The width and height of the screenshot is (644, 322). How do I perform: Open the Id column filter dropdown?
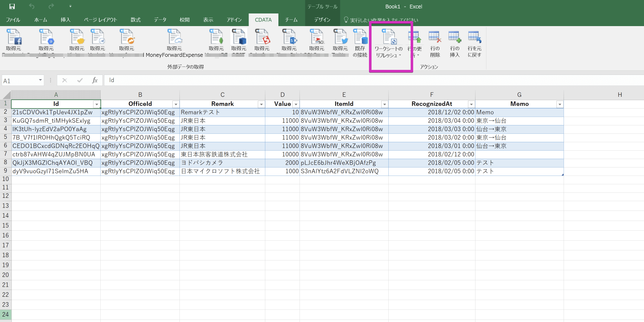tap(96, 104)
